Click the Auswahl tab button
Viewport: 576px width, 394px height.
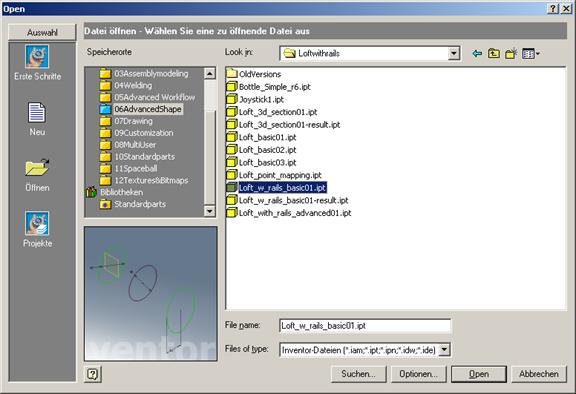coord(42,32)
